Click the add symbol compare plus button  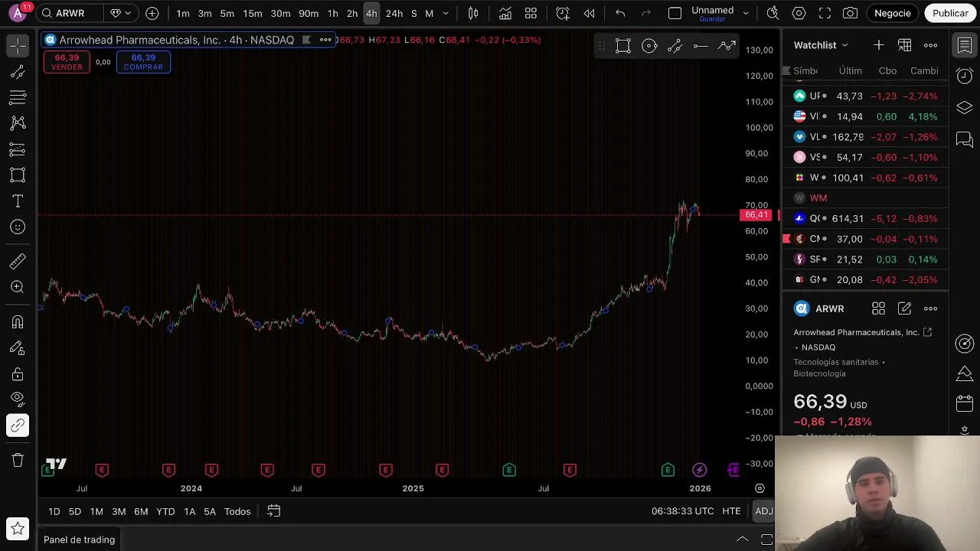click(152, 13)
